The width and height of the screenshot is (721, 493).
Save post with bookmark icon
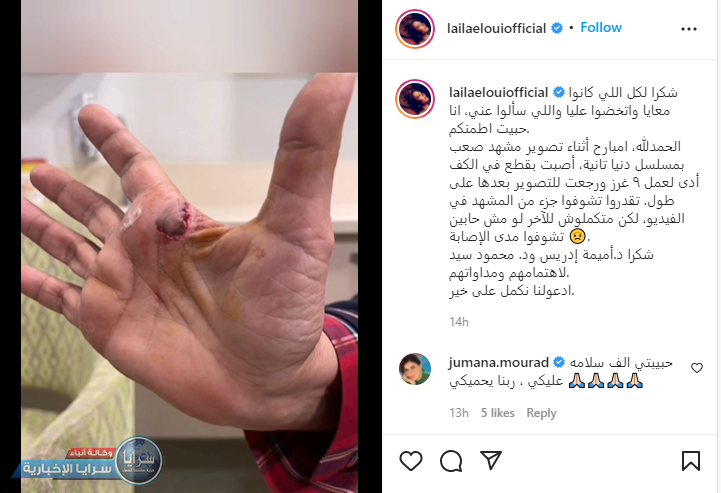(691, 461)
